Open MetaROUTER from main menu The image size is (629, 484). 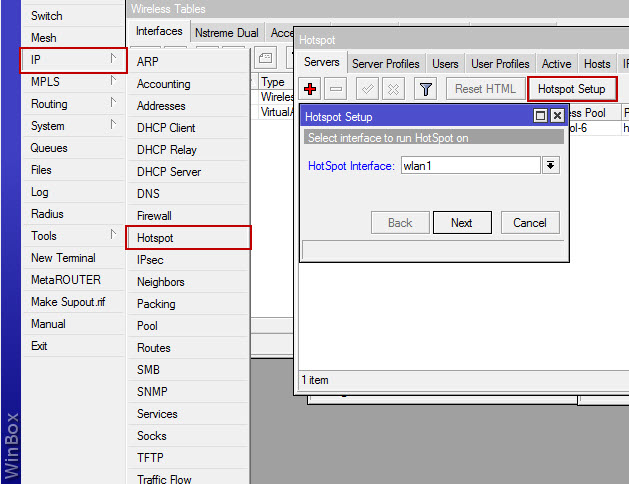click(73, 280)
